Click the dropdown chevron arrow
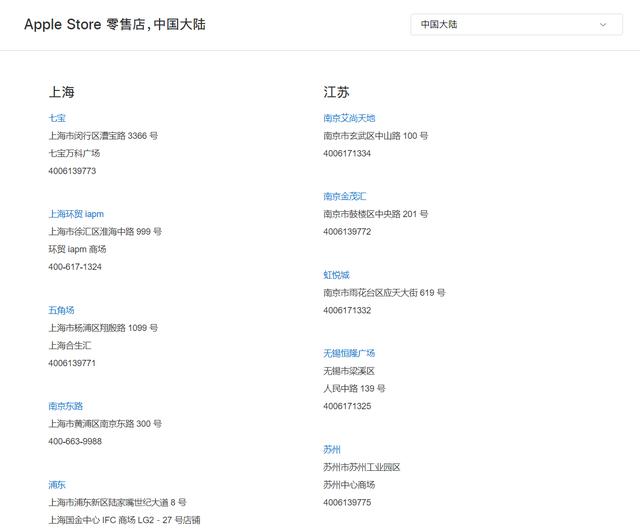Image resolution: width=640 pixels, height=528 pixels. [x=603, y=25]
